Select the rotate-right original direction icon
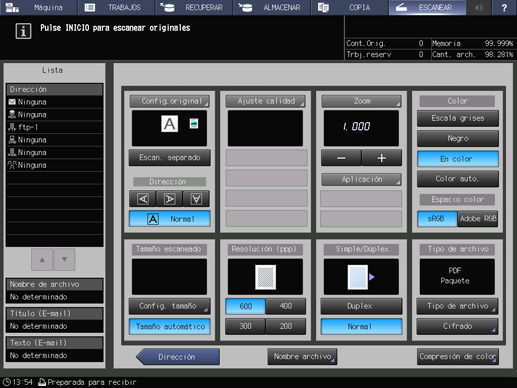The height and width of the screenshot is (388, 517). [169, 199]
